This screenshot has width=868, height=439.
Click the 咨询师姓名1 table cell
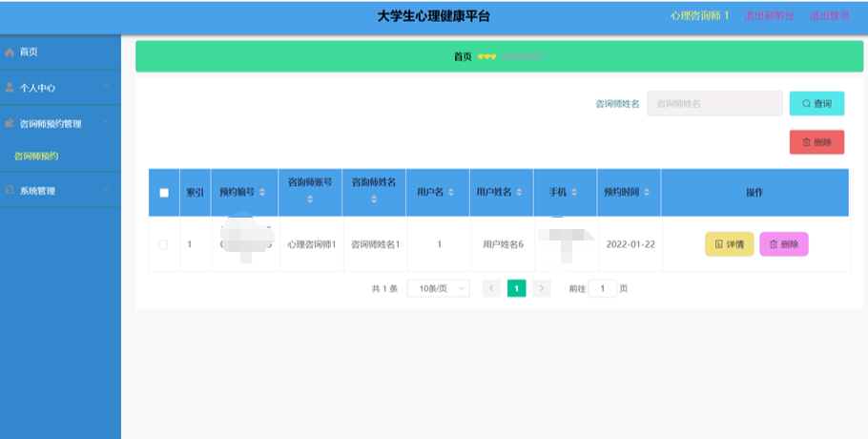pos(375,244)
